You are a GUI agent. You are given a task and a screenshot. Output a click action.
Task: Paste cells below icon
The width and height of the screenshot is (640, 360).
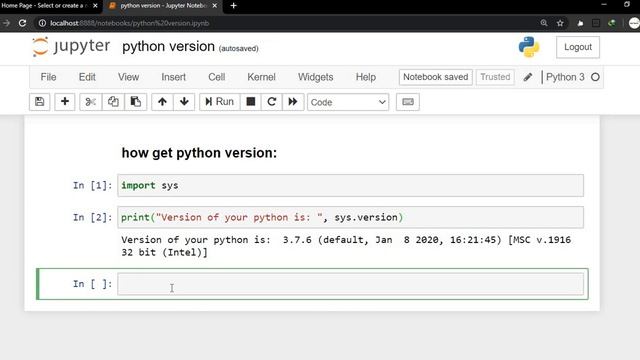[136, 102]
